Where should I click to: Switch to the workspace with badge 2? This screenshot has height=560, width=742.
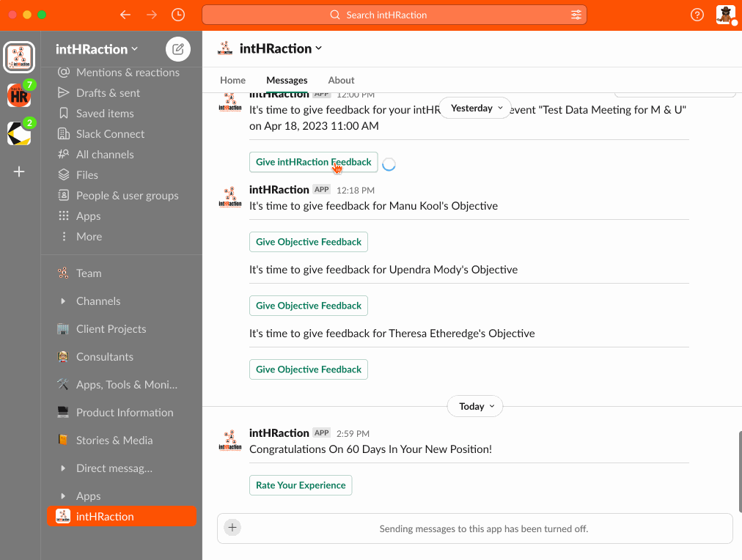(19, 133)
